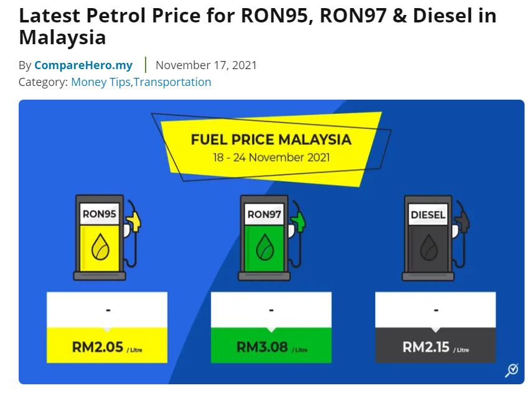This screenshot has width=532, height=393.
Task: Click the RON95 yellow fuel pump icon
Action: (107, 237)
